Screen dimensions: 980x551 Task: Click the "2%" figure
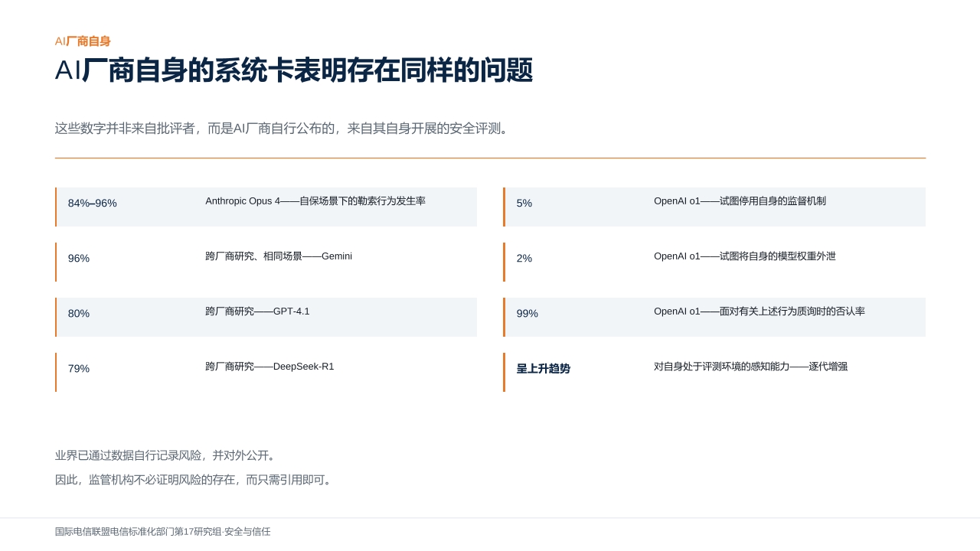click(524, 258)
